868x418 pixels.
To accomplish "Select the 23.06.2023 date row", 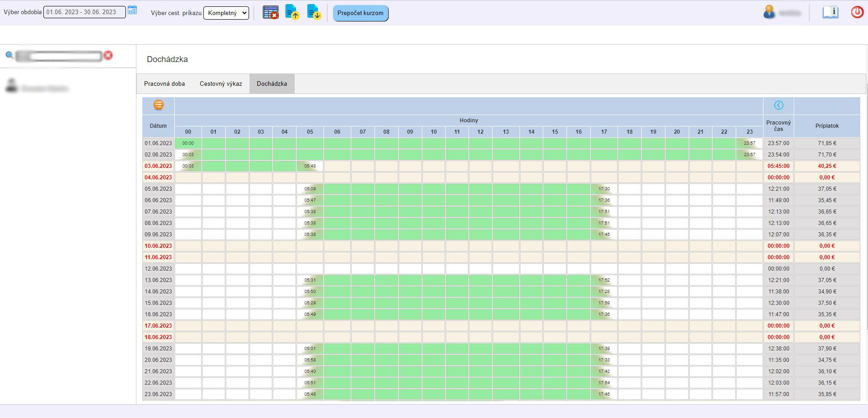I will coord(158,394).
